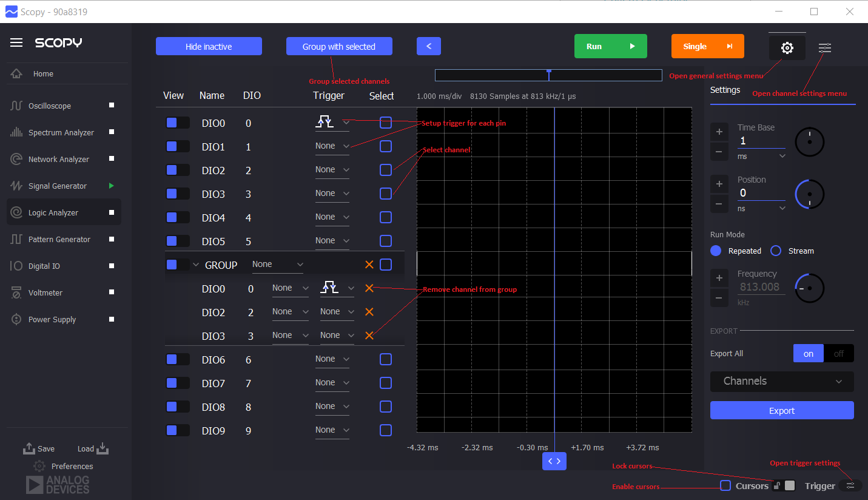Open the DIO8 trigger dropdown
The image size is (868, 500).
pyautogui.click(x=332, y=407)
